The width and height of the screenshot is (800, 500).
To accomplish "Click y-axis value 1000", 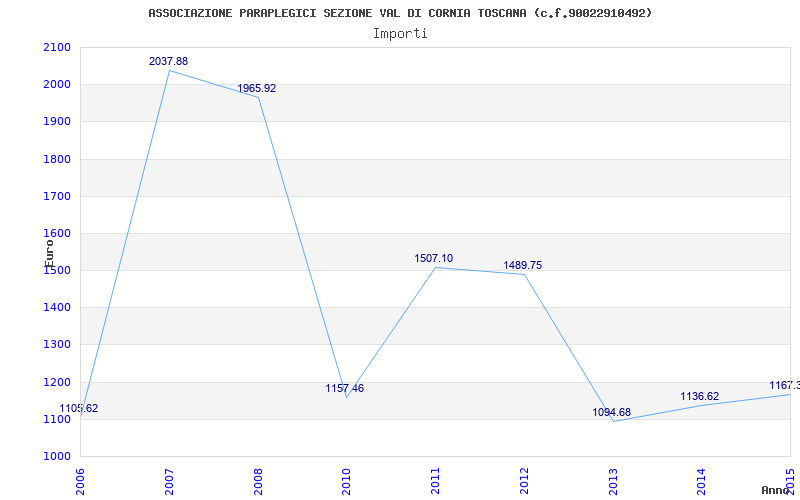I will pyautogui.click(x=55, y=457).
